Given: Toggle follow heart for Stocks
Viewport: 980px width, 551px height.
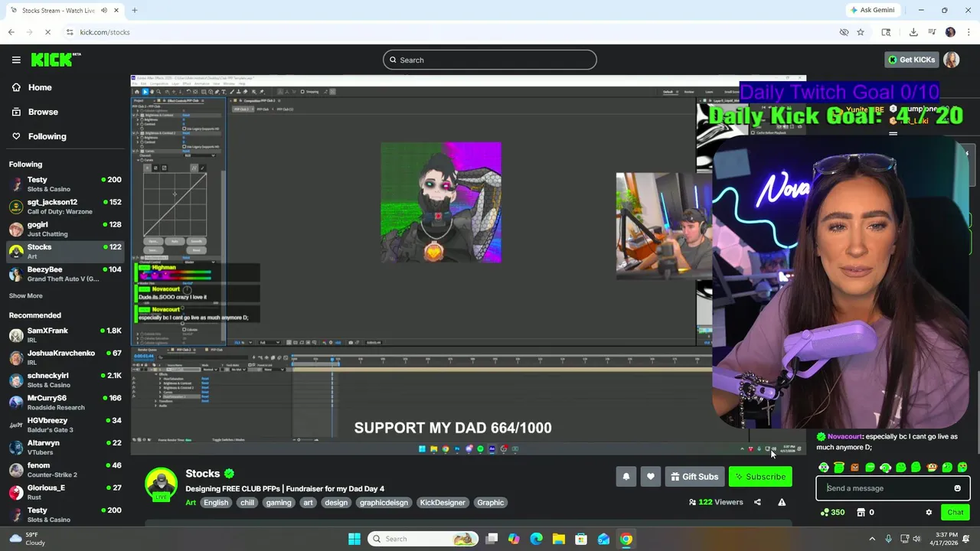Looking at the screenshot, I should 650,477.
